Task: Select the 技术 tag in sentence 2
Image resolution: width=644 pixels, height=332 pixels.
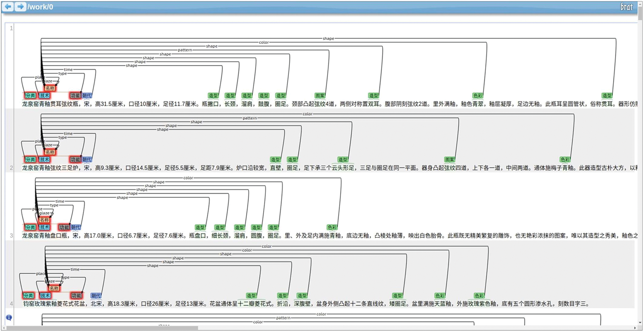Action: (x=44, y=160)
